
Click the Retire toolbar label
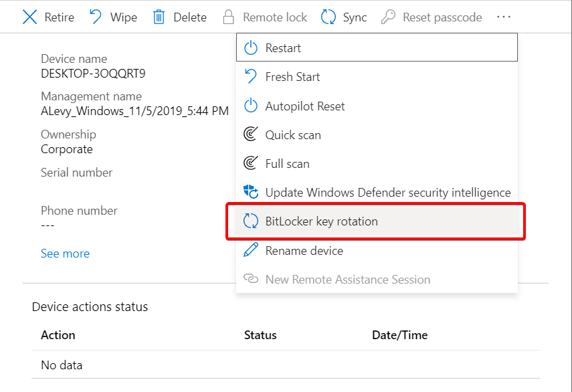pos(59,17)
